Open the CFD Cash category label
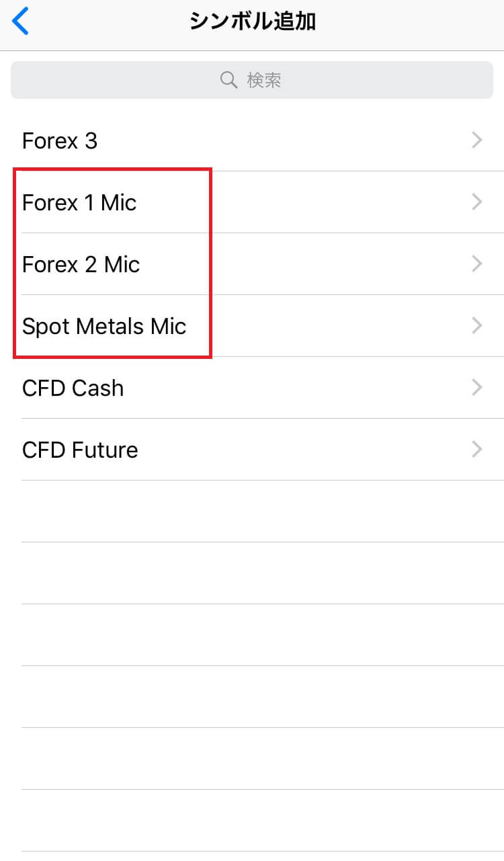Screen dimensions: 504x861 [73, 388]
